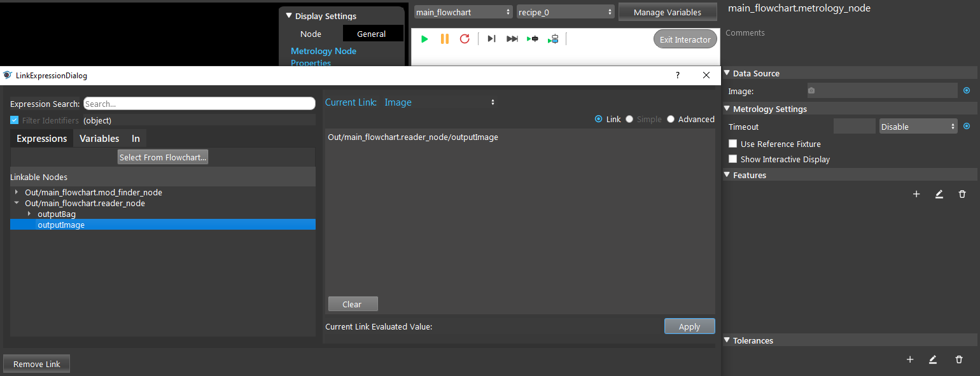Switch to the Variables tab
The width and height of the screenshot is (980, 376).
click(x=99, y=138)
